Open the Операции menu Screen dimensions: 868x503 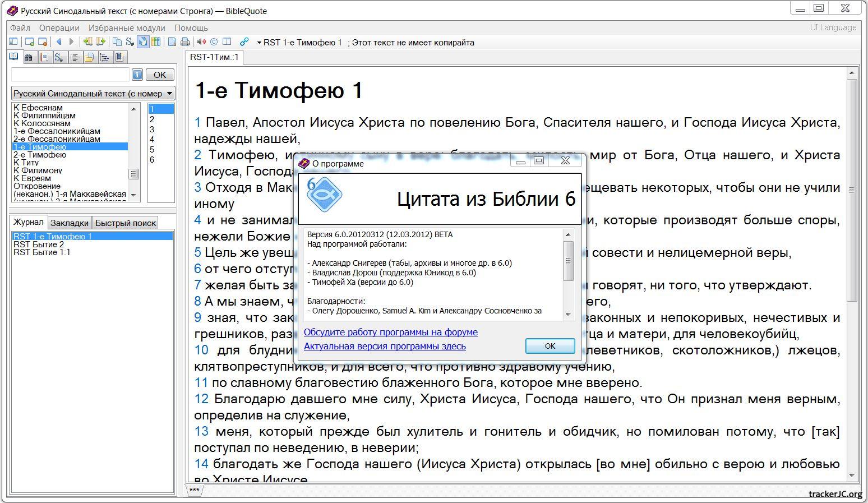coord(59,27)
